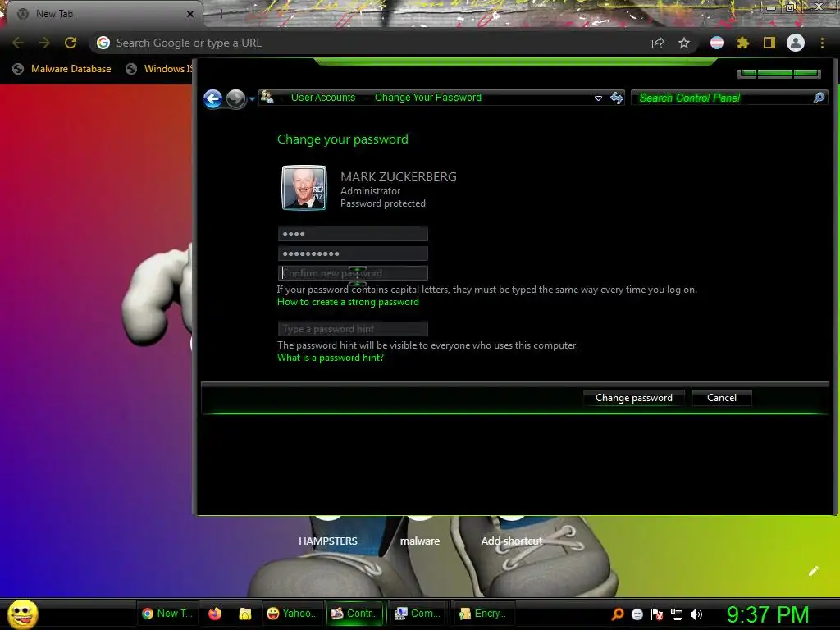Click Chrome back navigation arrow

tap(18, 43)
